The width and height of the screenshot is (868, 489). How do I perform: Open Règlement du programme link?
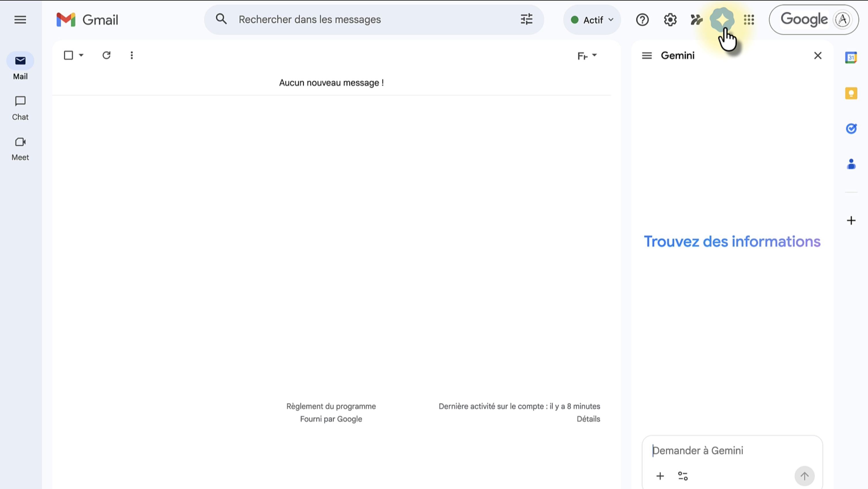coord(331,406)
